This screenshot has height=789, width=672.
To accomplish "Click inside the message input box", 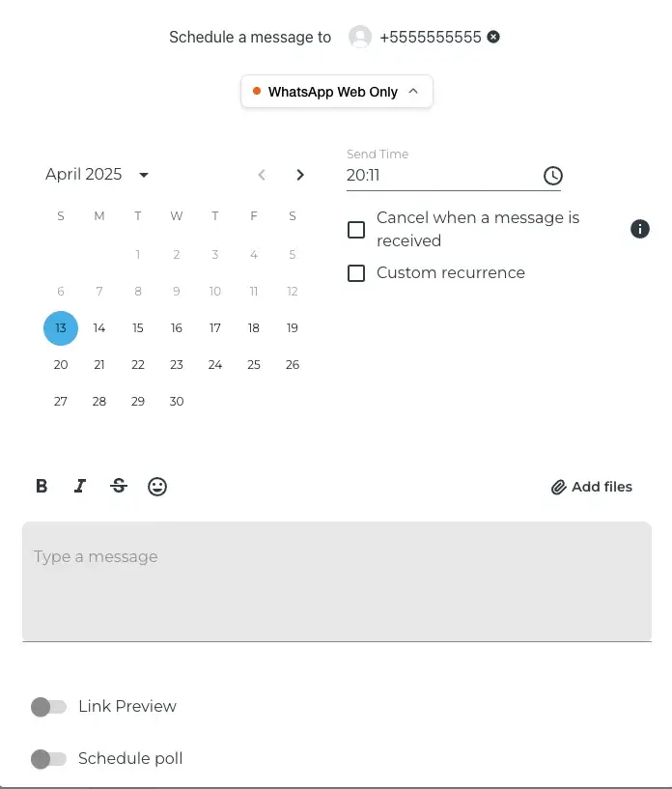I will click(x=336, y=579).
